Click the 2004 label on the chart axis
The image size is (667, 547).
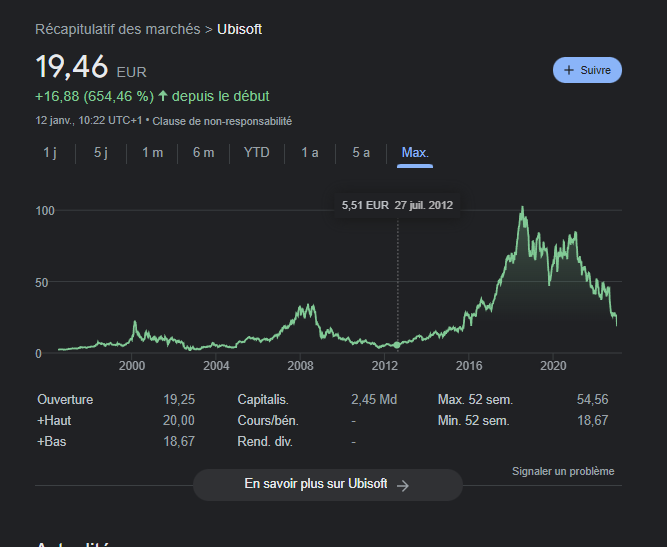coord(216,366)
